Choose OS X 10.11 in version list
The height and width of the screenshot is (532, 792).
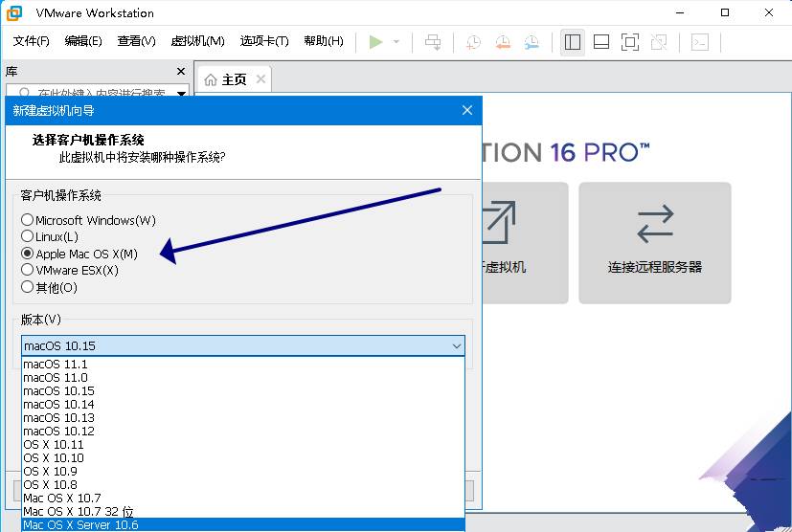point(54,445)
